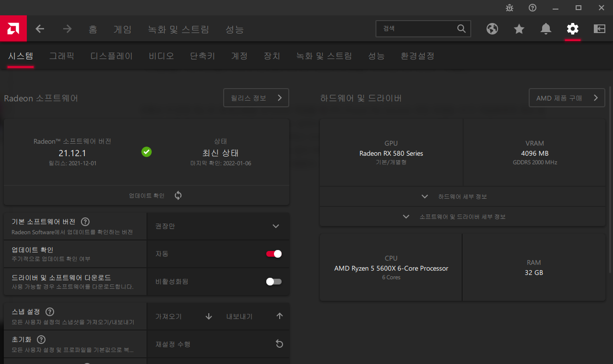Click 가져오기 import label
This screenshot has height=364, width=613.
(x=169, y=317)
